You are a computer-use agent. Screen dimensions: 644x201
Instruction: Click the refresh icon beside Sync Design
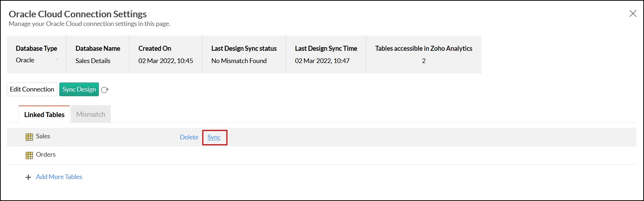click(105, 90)
